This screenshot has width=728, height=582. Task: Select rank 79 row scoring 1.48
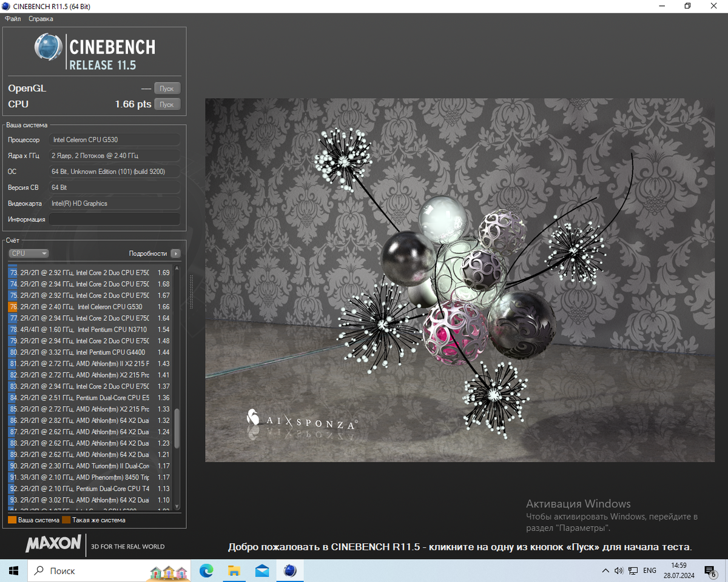[90, 341]
